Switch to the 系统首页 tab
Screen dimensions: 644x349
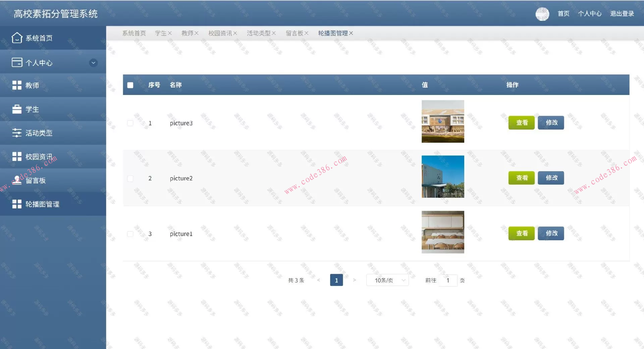point(134,33)
